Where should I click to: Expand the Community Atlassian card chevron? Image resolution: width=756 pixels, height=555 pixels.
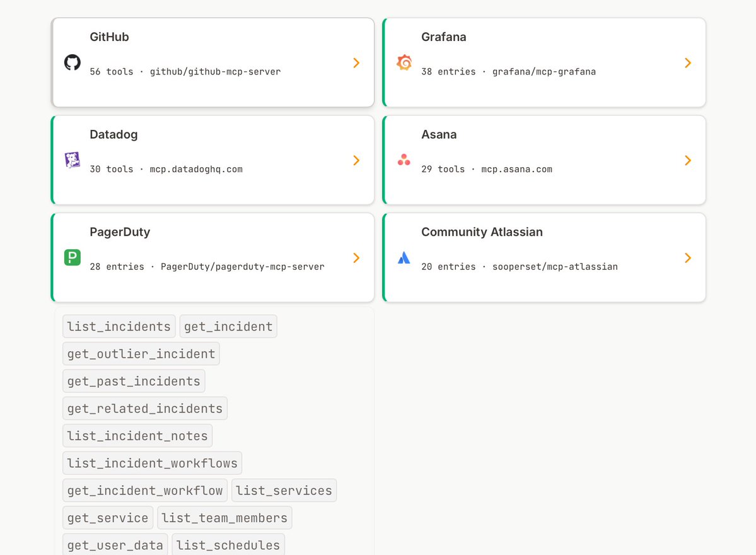tap(688, 257)
